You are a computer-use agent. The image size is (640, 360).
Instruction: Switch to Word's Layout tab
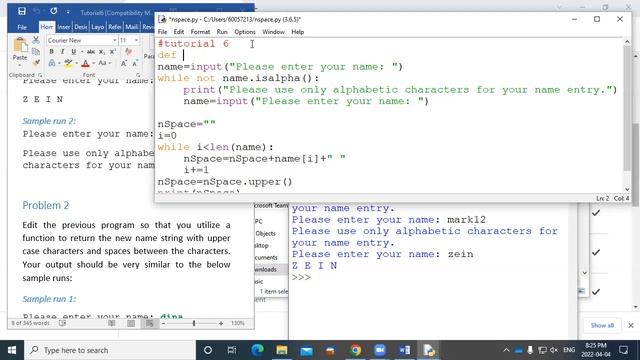tap(98, 27)
